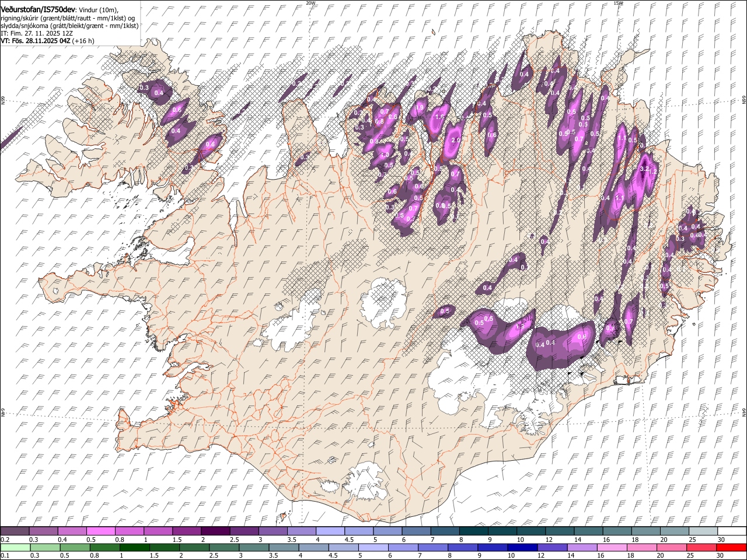Click the 15W longitude label at the top edge
This screenshot has width=747, height=560.
pyautogui.click(x=618, y=3)
